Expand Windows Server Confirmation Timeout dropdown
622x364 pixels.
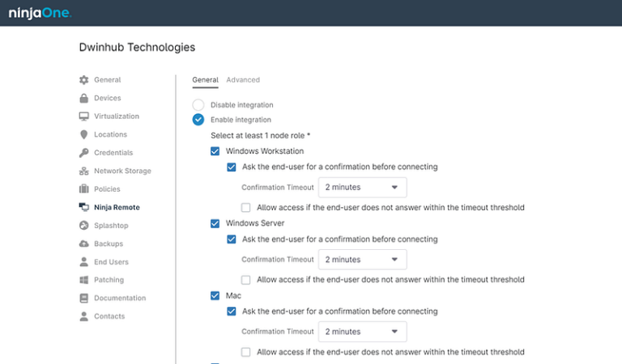coord(363,260)
